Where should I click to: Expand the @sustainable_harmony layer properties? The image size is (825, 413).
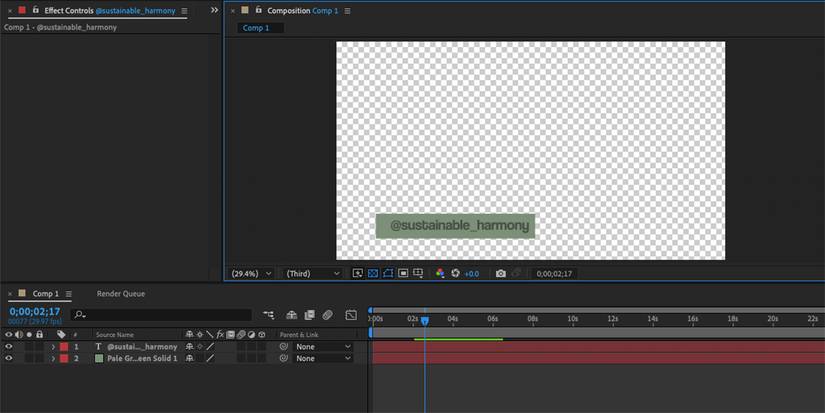(x=53, y=347)
